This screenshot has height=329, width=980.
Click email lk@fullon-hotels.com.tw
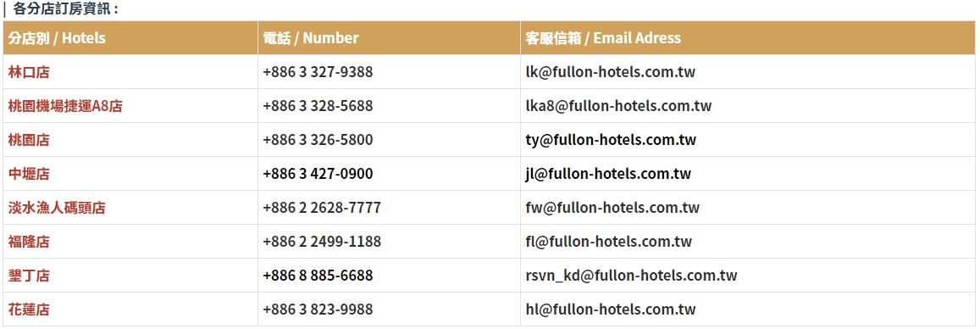611,72
